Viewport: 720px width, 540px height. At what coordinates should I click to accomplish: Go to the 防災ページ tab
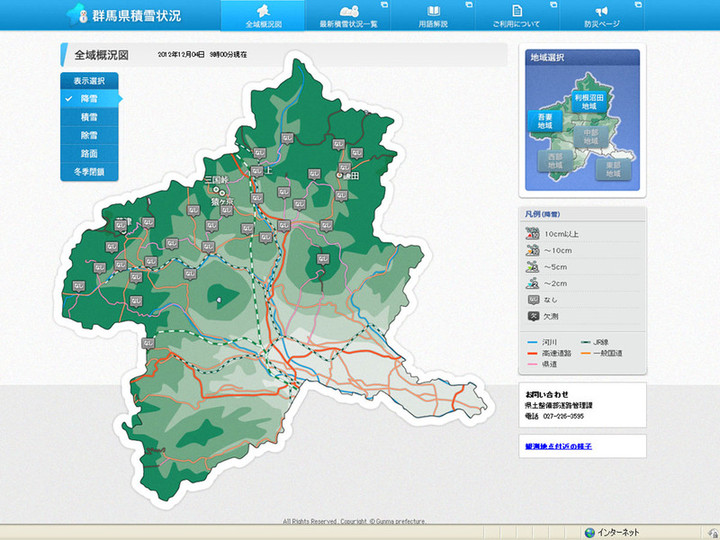pyautogui.click(x=602, y=16)
